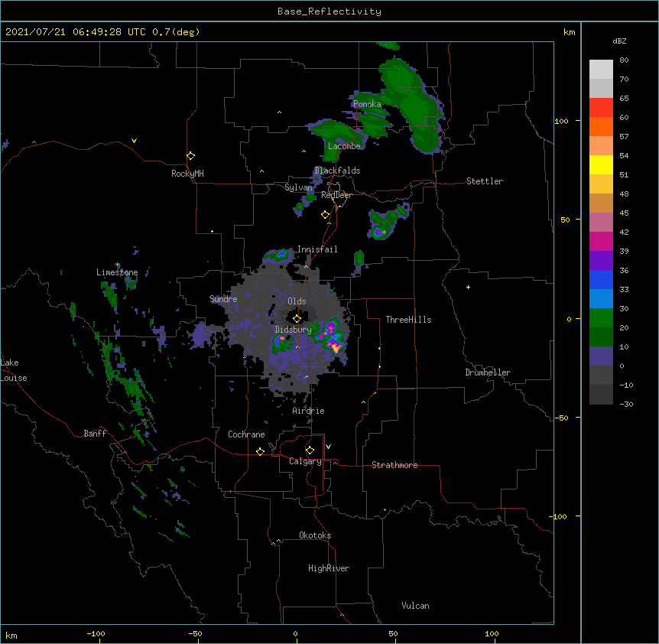659x644 pixels.
Task: Click the Base_Reflectivity title text
Action: (x=329, y=11)
